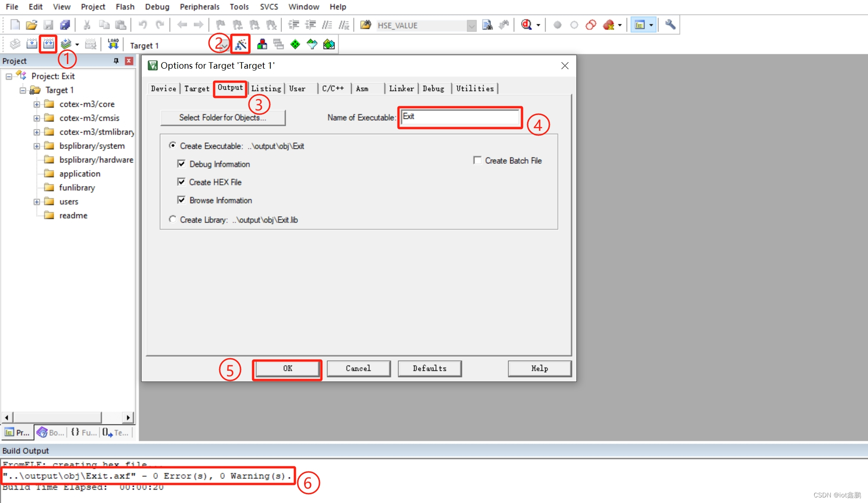Click the LOAD download-to-flash icon

(113, 44)
